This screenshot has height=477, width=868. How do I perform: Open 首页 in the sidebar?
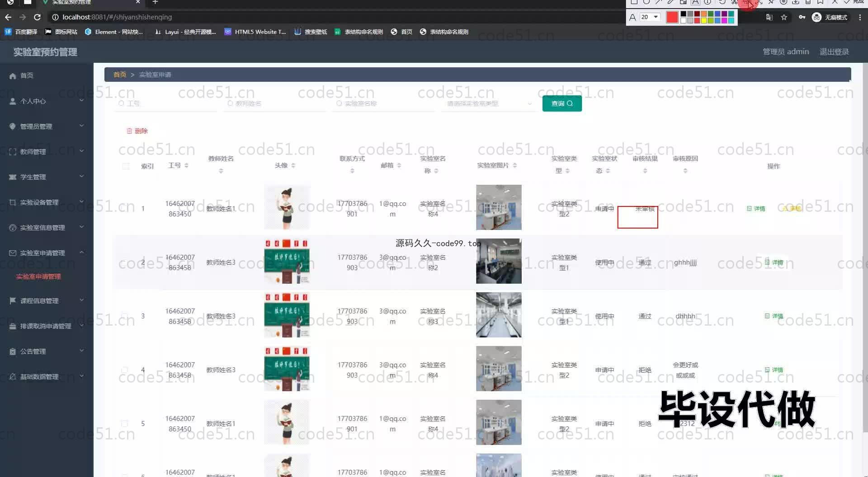click(27, 75)
